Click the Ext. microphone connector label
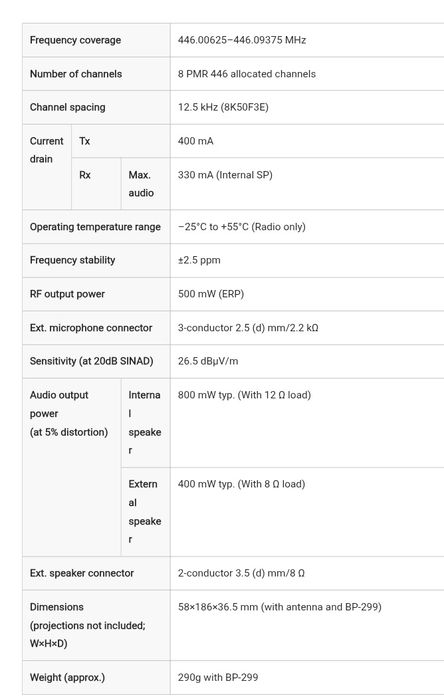The height and width of the screenshot is (699, 444). pos(91,328)
